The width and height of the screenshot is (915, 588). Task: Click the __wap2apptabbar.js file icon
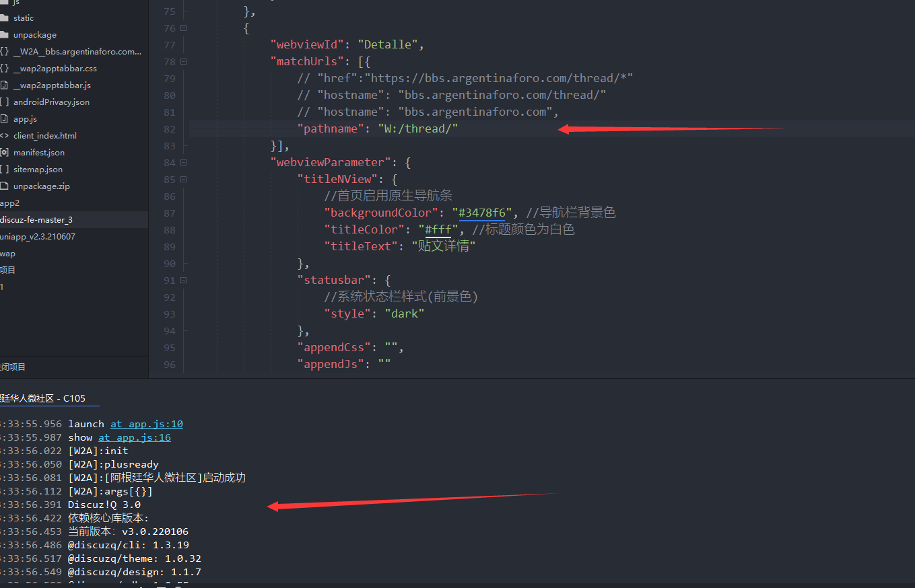[4, 85]
